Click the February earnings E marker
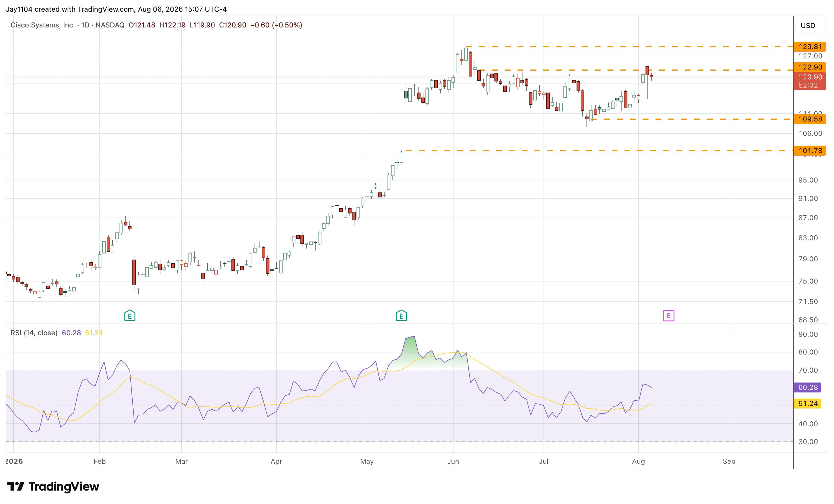The image size is (834, 504). click(130, 316)
